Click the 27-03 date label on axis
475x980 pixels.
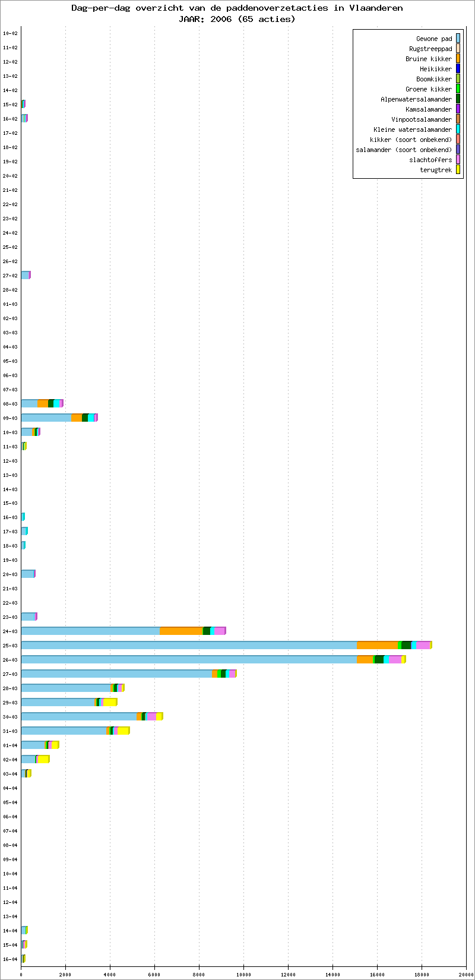pos(10,674)
